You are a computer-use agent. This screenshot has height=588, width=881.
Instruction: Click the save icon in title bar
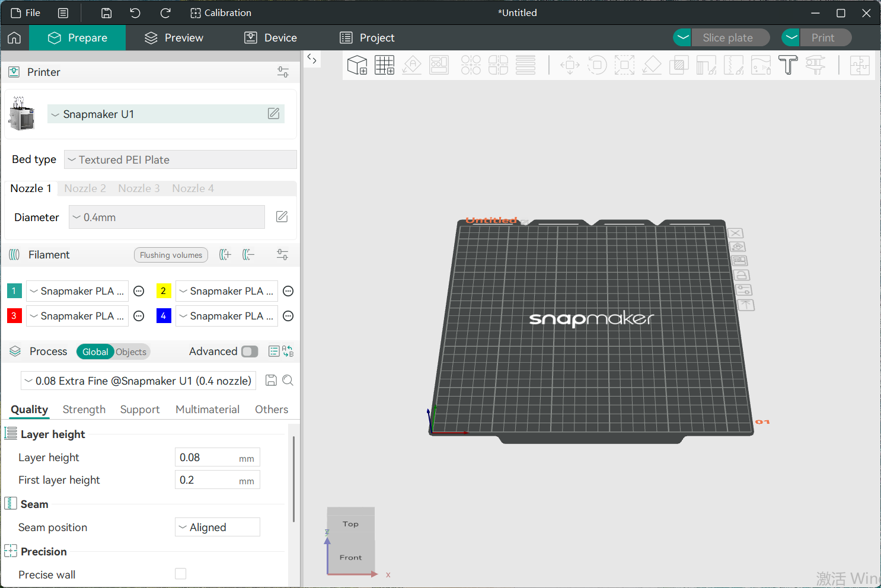(x=107, y=13)
